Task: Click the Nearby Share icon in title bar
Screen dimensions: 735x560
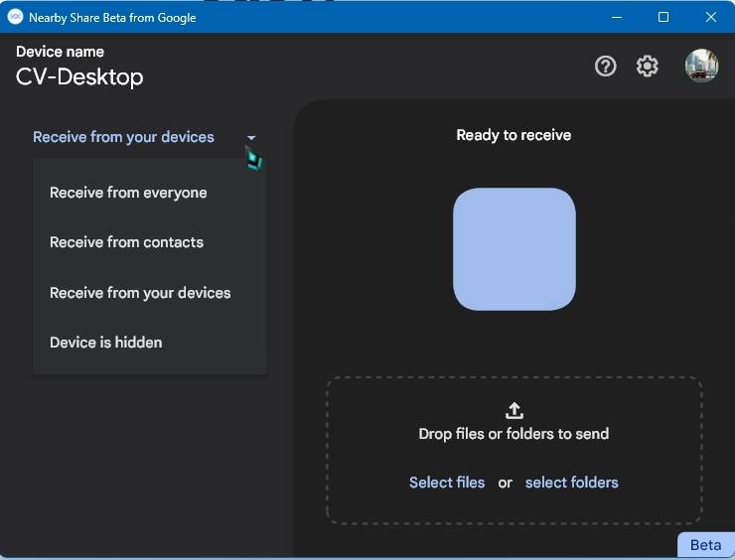Action: click(x=15, y=17)
